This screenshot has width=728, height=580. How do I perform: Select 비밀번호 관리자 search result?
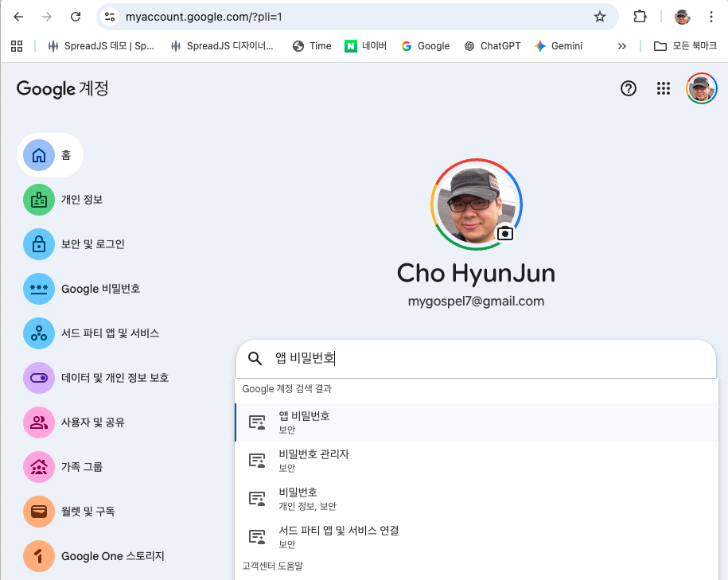(477, 460)
